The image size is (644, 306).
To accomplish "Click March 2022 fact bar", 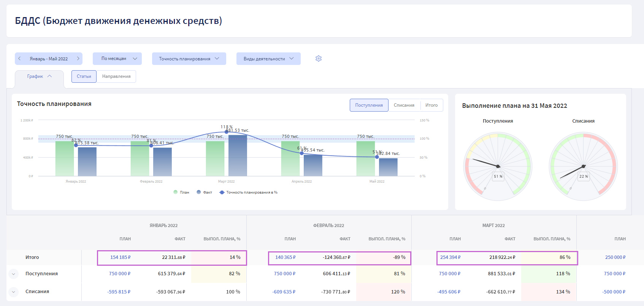I will pos(238,156).
